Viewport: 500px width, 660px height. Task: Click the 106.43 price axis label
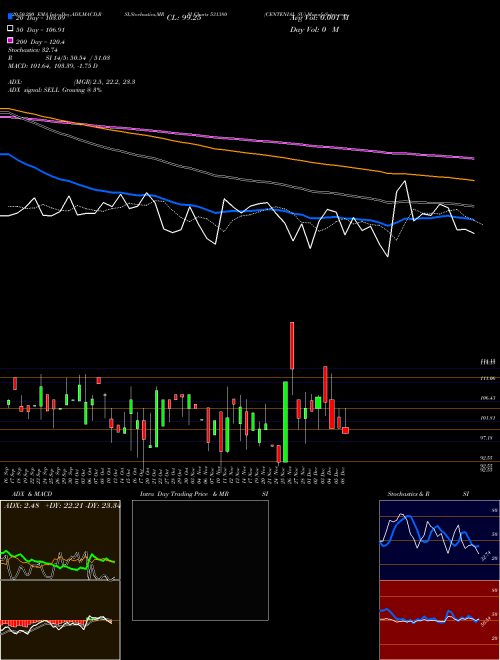click(x=488, y=398)
